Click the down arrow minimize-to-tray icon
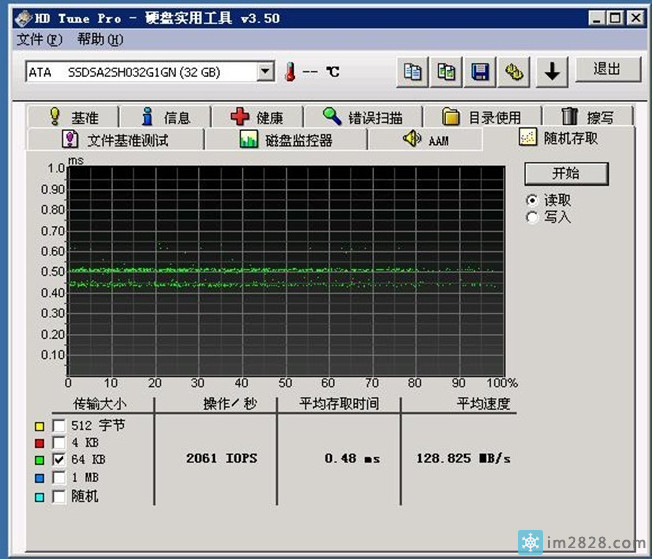 (551, 72)
